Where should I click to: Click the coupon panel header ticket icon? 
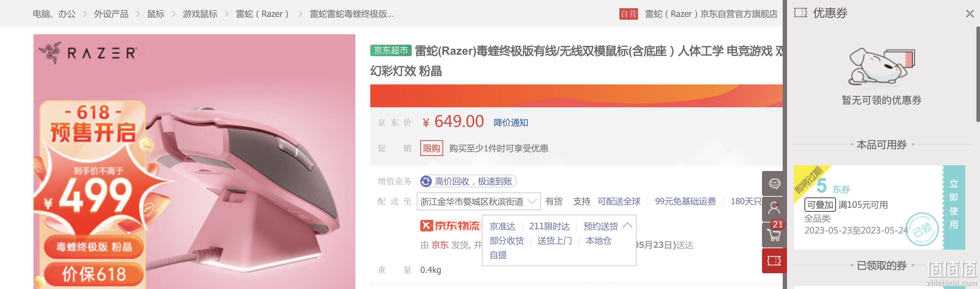click(x=801, y=13)
